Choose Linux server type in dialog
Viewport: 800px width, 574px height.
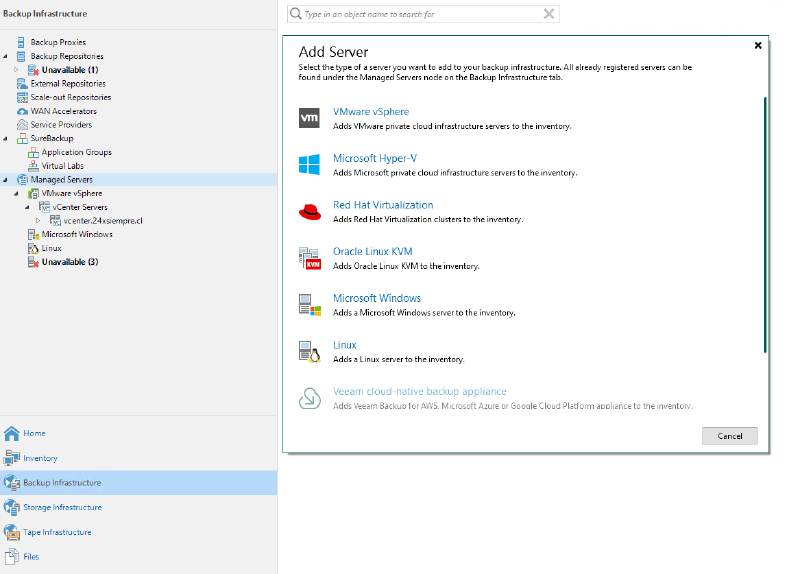(345, 345)
